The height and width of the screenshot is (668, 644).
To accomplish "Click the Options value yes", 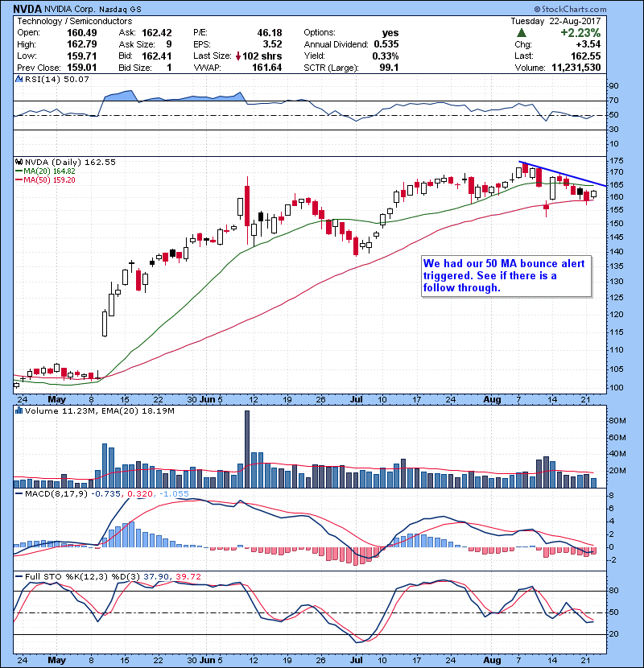I will (x=390, y=33).
